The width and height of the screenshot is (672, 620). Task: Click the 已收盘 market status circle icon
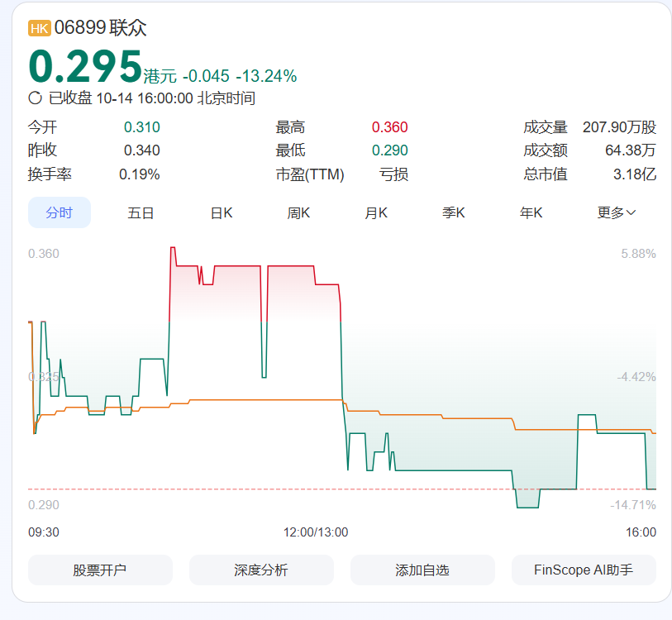(x=34, y=97)
